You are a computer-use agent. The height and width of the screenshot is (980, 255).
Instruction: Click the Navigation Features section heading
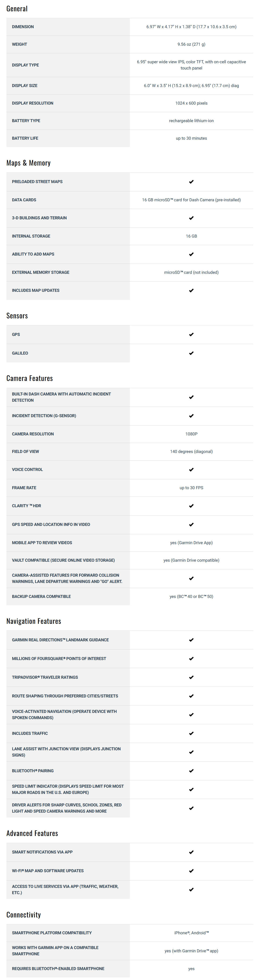[34, 621]
